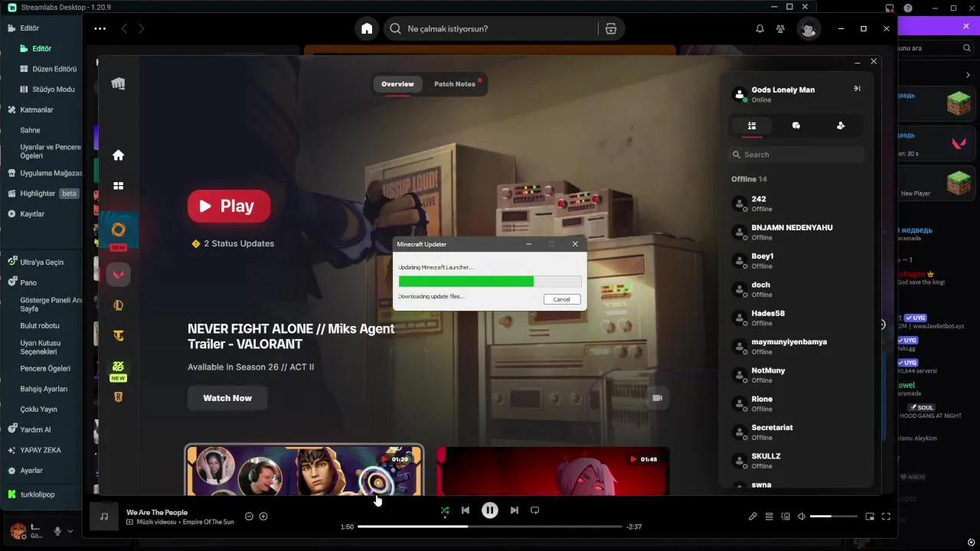Click Riot Games fist logo
Viewport: 980px width, 551px height.
pyautogui.click(x=118, y=83)
